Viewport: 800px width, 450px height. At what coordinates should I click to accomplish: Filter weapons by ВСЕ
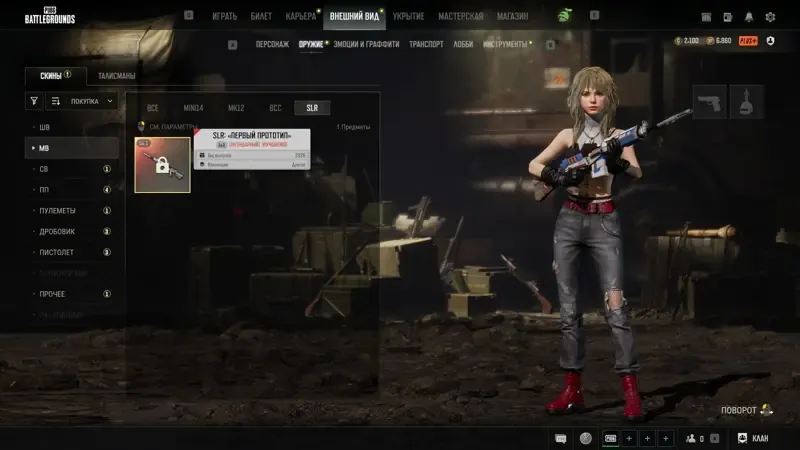click(153, 108)
